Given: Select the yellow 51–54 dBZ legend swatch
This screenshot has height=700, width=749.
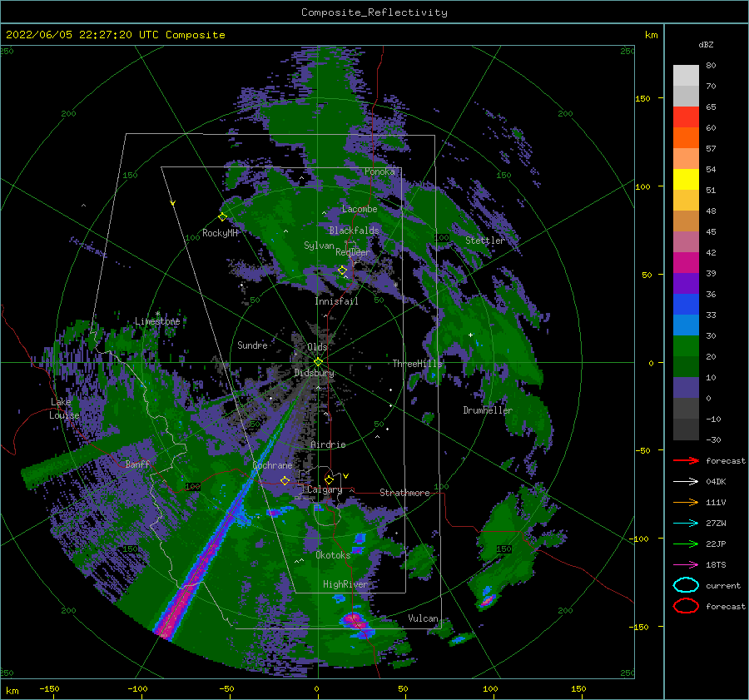Looking at the screenshot, I should coord(686,180).
